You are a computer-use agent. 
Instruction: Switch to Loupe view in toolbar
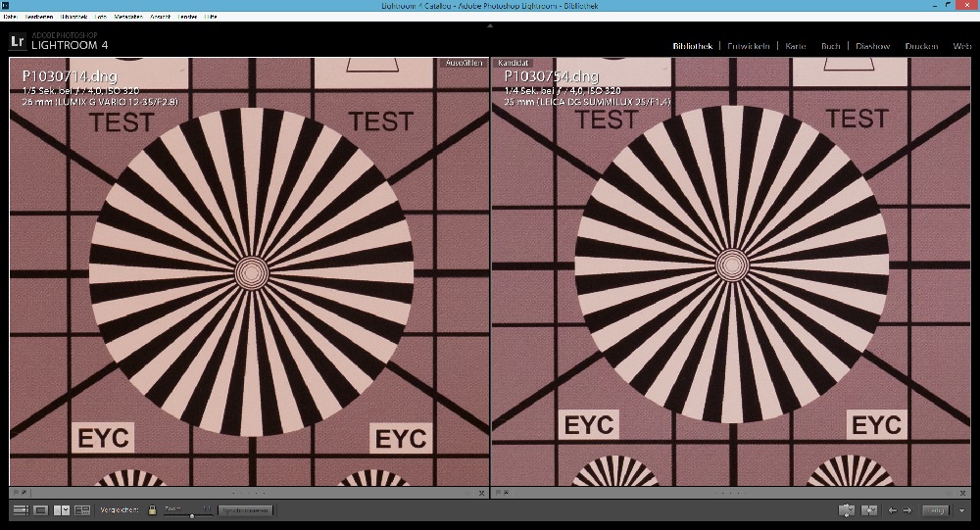coord(41,510)
